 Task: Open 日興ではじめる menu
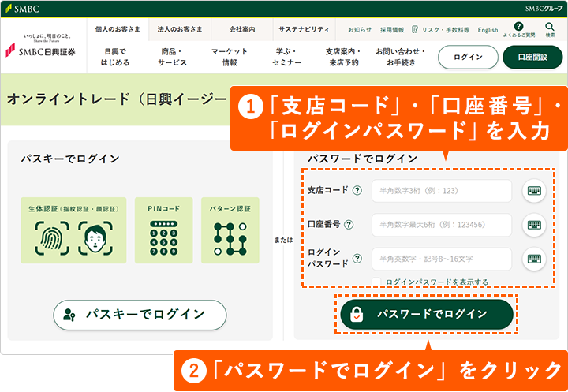(115, 57)
